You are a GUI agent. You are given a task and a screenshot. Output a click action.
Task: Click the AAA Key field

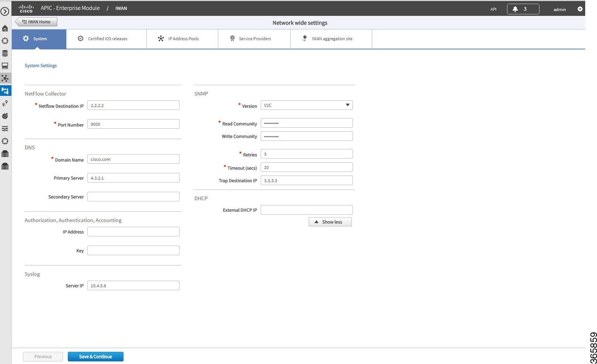133,250
